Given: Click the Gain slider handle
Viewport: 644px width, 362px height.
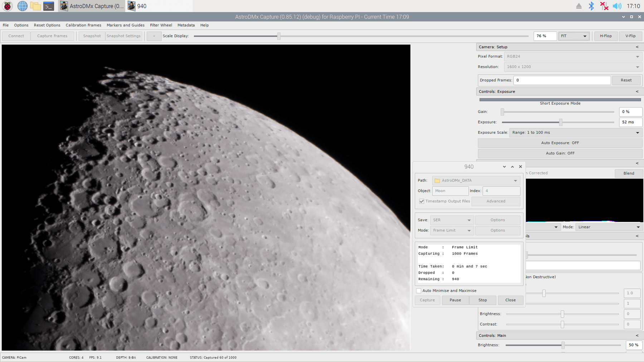Looking at the screenshot, I should pyautogui.click(x=502, y=112).
